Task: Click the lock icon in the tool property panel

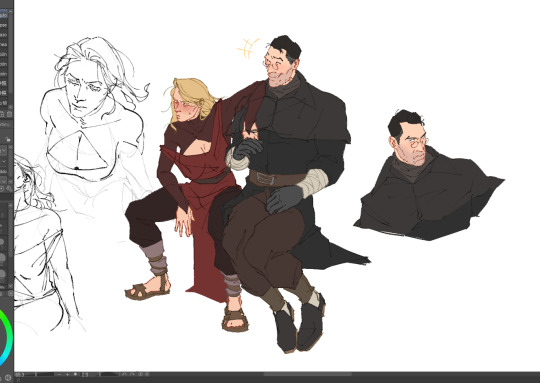Action: coord(8,139)
